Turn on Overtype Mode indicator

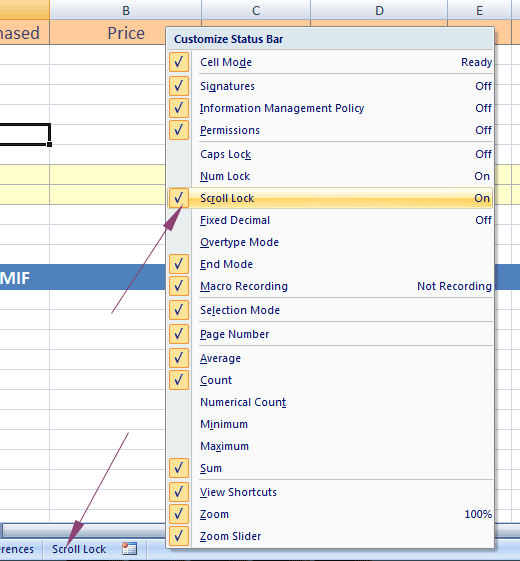click(330, 242)
